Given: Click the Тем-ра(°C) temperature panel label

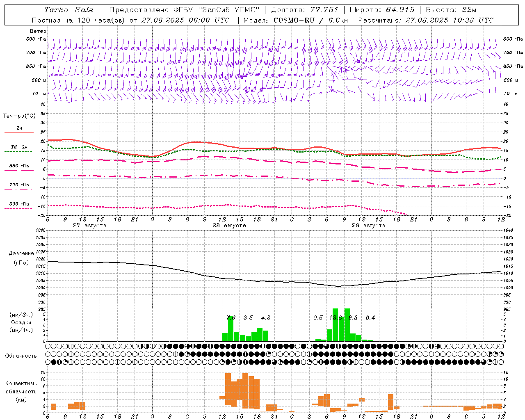Looking at the screenshot, I should coord(19,116).
